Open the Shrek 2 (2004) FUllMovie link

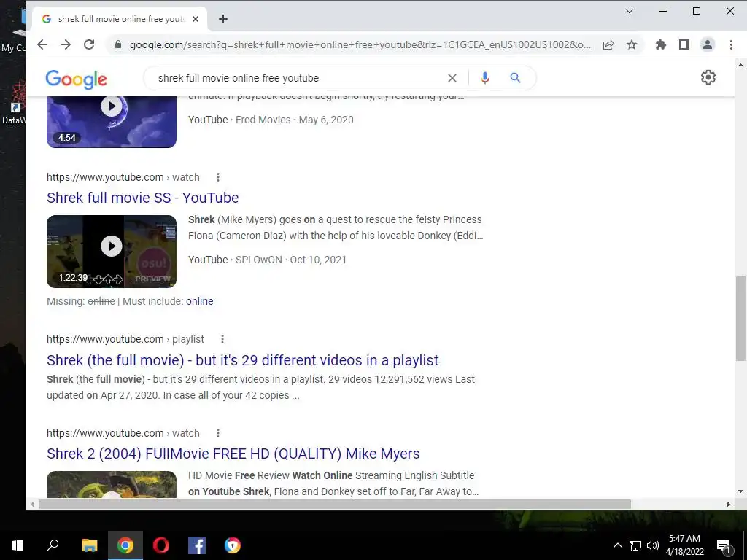(x=233, y=454)
